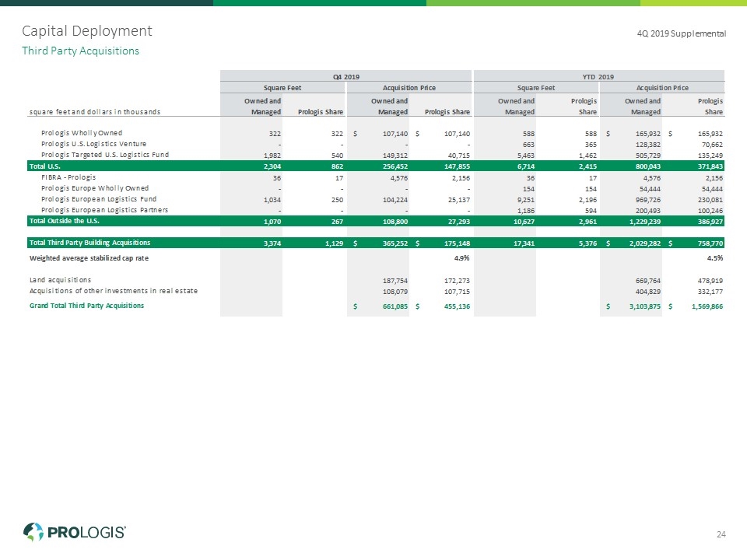Screen dimensions: 747x560
Task: Click the Europe Wholly Owned value 154 under Owned and Managed
Action: point(528,189)
